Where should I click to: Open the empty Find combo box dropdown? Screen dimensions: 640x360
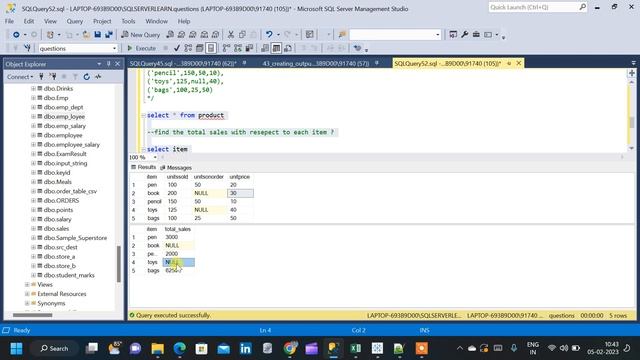point(438,35)
